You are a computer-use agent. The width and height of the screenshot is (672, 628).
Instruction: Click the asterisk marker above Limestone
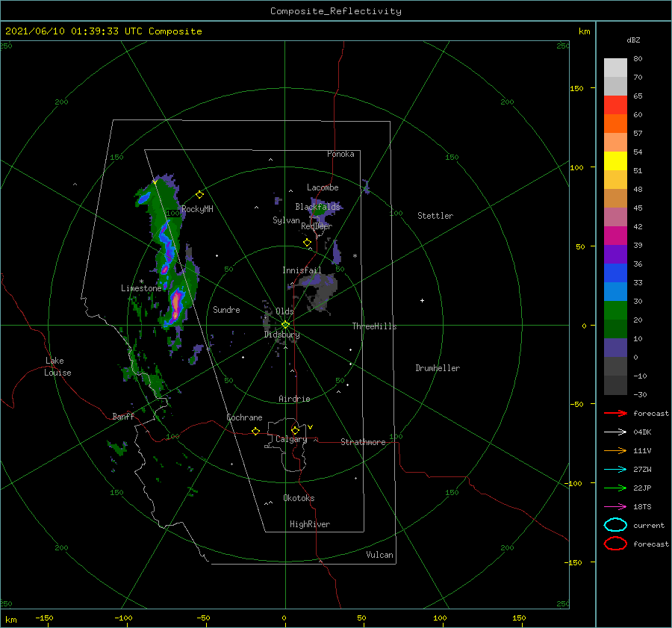coord(141,282)
